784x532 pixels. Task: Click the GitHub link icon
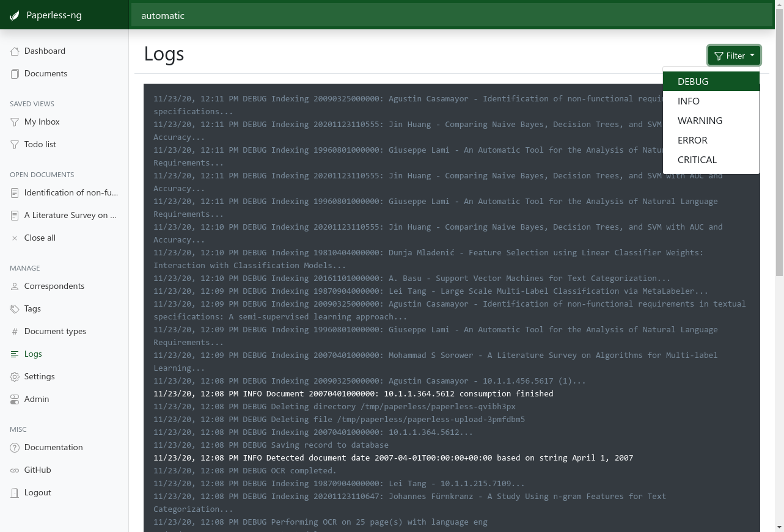[x=15, y=470]
